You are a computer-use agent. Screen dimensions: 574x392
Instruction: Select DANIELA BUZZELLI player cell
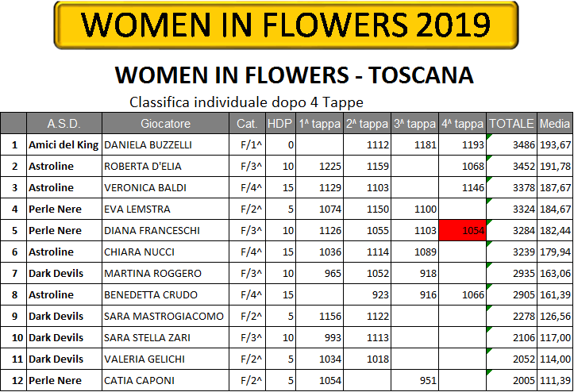[165, 145]
